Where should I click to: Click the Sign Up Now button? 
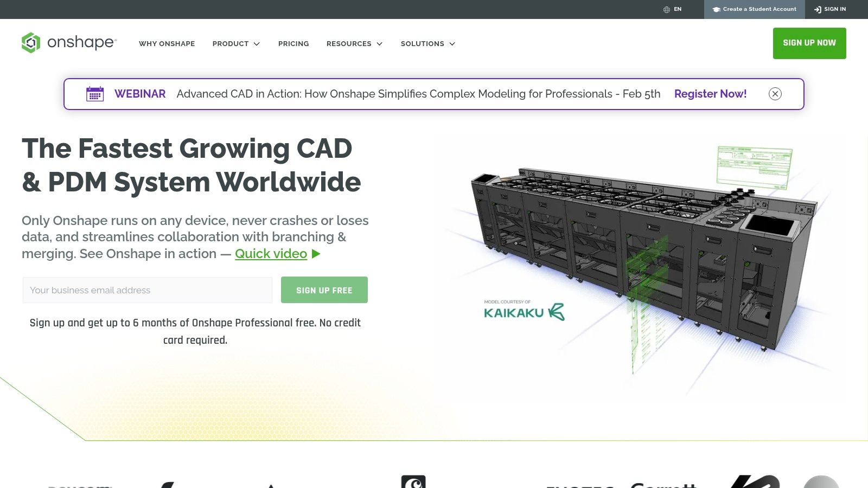pyautogui.click(x=809, y=43)
